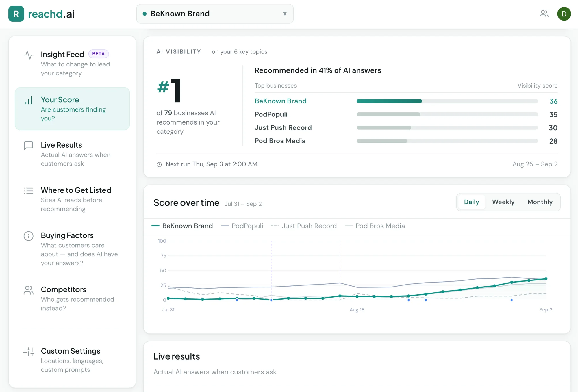Go to Live Results in sidebar
578x392 pixels.
pyautogui.click(x=72, y=154)
